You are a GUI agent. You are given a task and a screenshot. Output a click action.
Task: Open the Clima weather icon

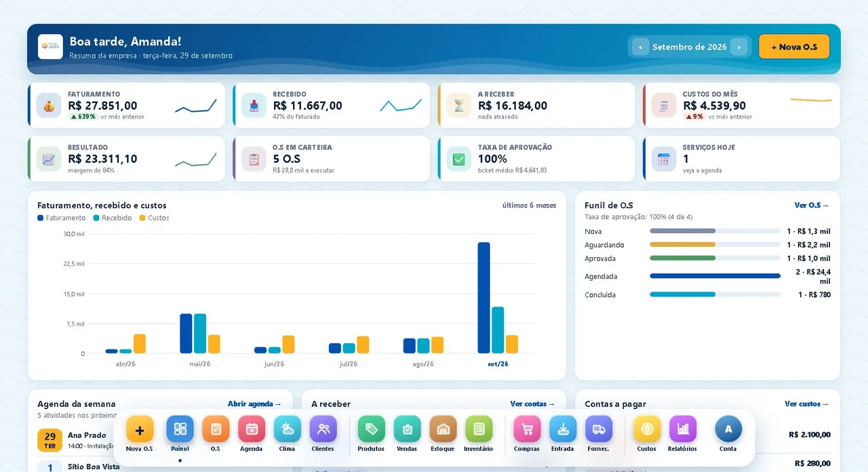pyautogui.click(x=288, y=429)
